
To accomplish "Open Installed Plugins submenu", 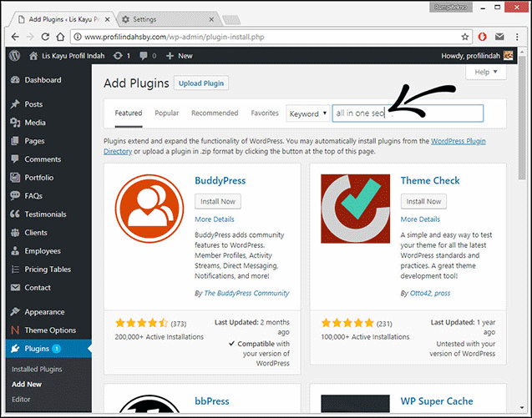I will tap(37, 369).
